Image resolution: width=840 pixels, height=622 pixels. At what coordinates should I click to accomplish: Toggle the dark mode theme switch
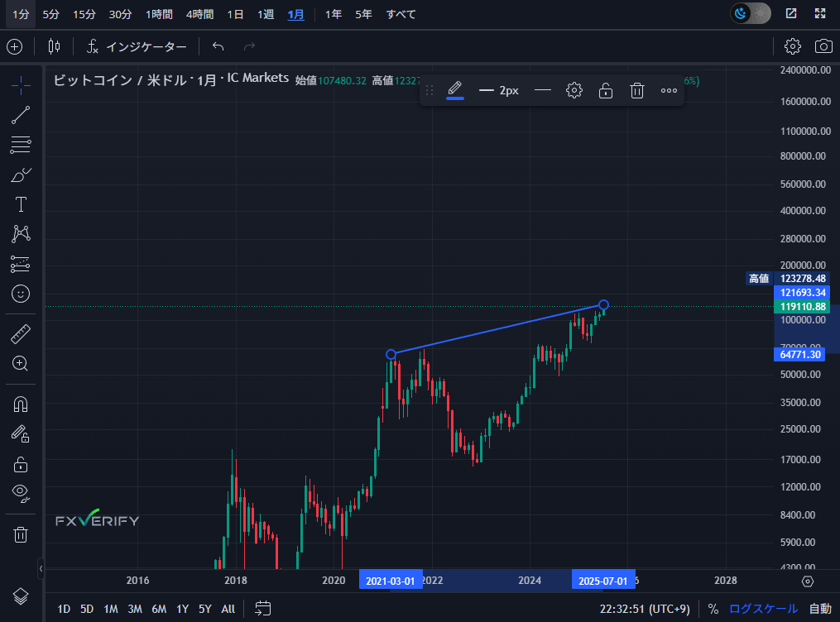coord(750,13)
